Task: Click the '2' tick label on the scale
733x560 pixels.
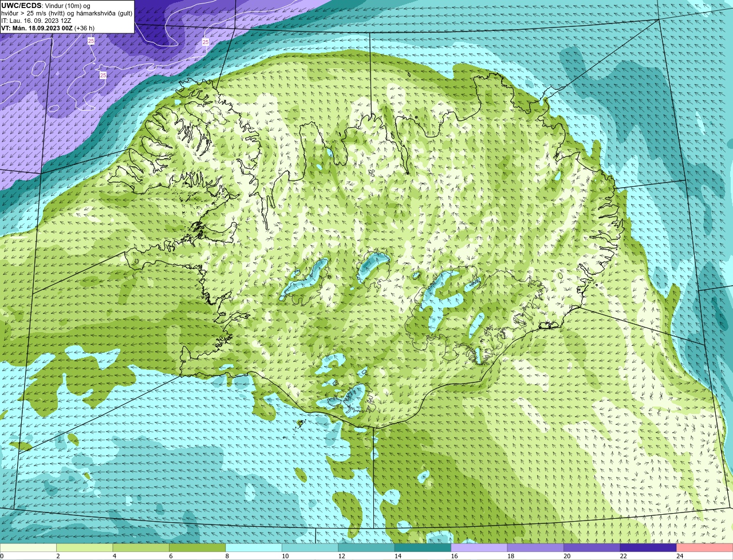Action: 58,556
